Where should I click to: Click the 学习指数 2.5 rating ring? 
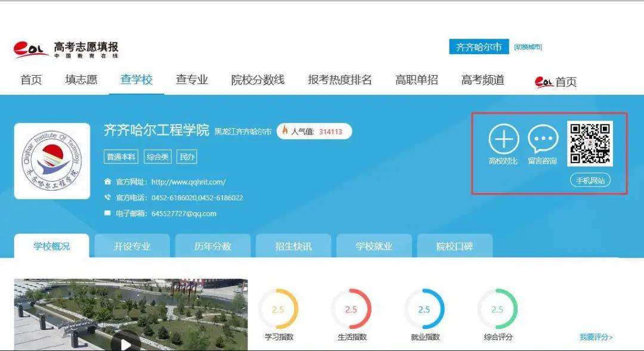click(278, 309)
